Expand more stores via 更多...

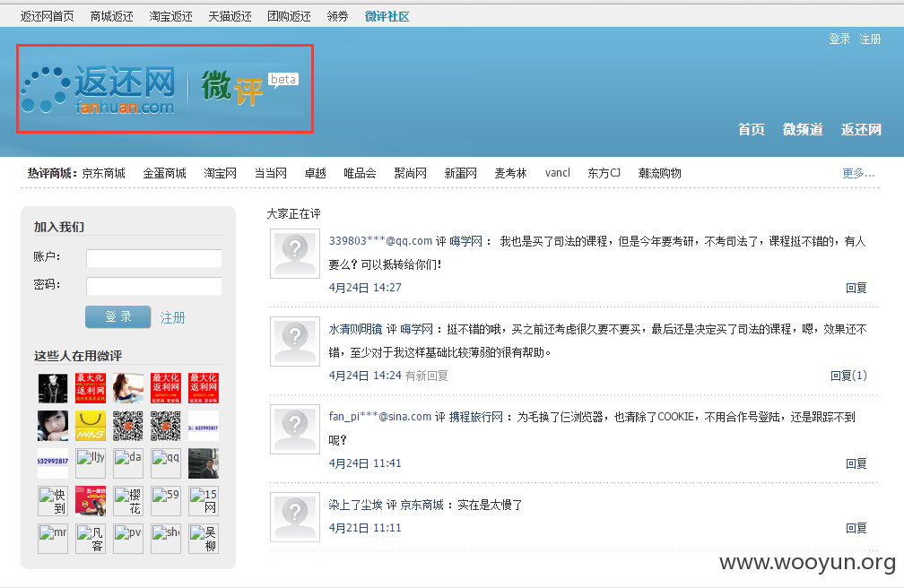(x=858, y=173)
